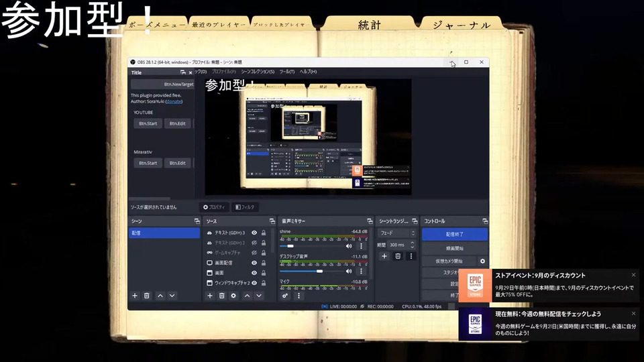Select 最近のプレイヤー tab on the book
This screenshot has width=644, height=362.
pos(219,25)
